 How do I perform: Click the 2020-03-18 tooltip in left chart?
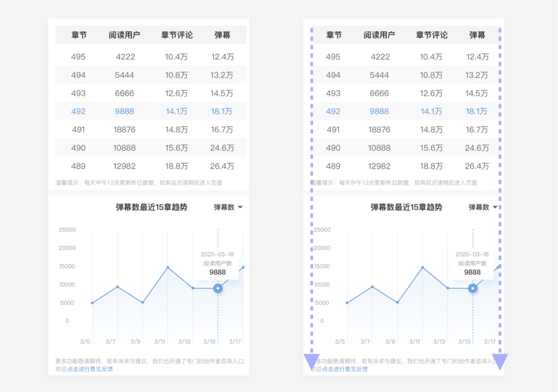(217, 263)
